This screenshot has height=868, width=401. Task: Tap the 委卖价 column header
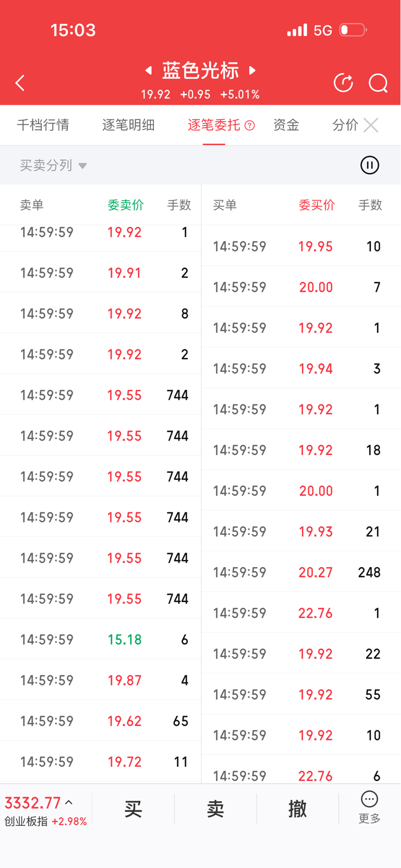point(126,205)
